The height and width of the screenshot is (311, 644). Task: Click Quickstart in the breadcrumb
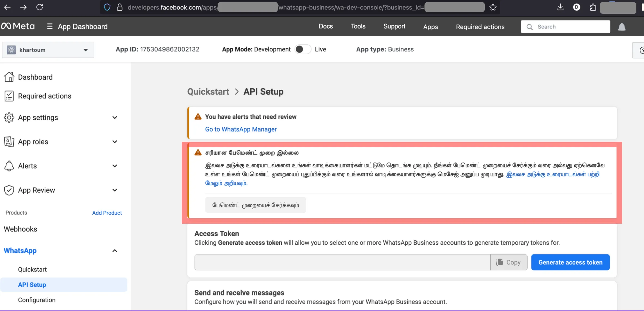click(x=208, y=92)
